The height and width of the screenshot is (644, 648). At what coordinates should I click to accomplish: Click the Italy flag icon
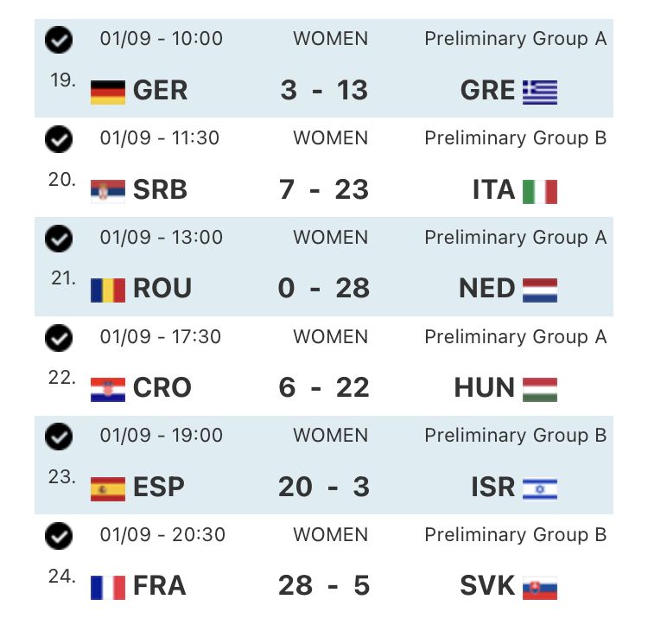point(540,190)
